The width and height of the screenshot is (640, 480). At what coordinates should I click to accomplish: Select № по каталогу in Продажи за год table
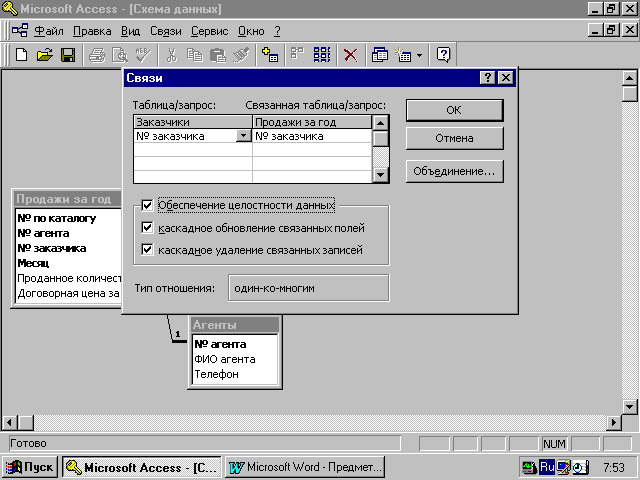click(x=57, y=218)
